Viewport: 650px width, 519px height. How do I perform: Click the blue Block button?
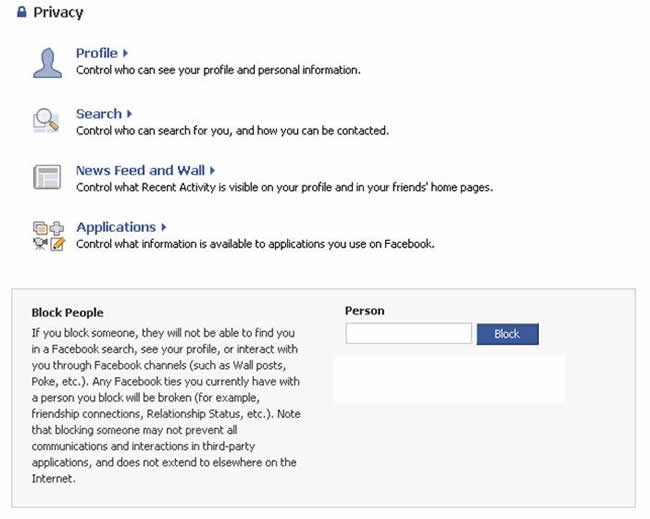tap(507, 334)
